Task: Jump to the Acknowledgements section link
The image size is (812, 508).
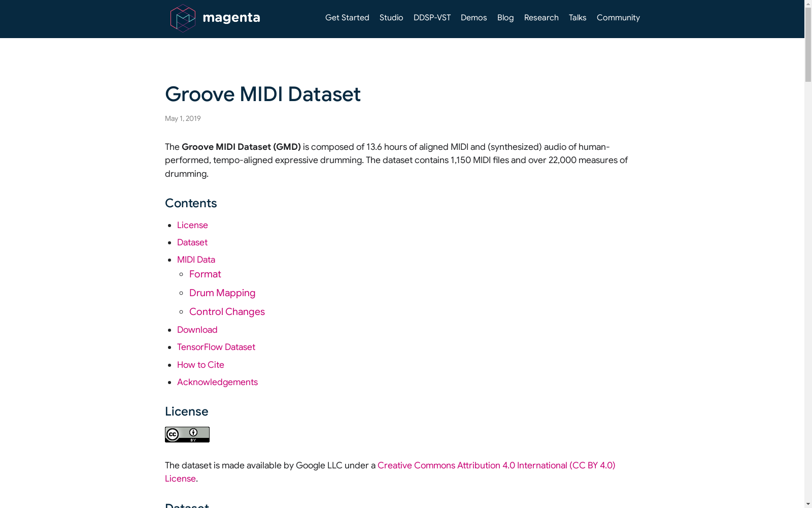Action: coord(217,382)
